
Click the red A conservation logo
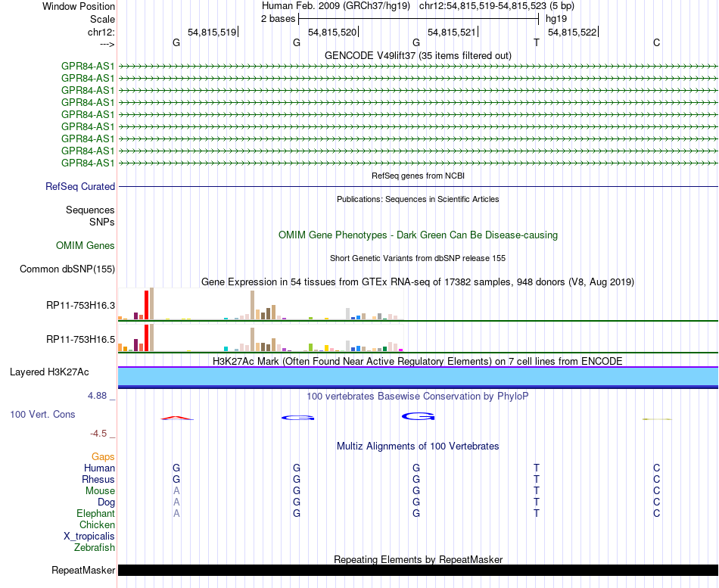pyautogui.click(x=177, y=418)
